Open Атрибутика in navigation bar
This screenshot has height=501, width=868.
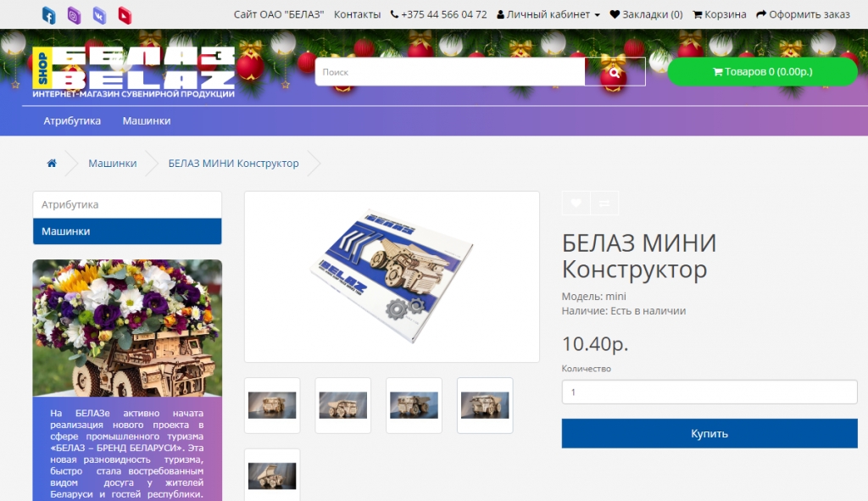tap(72, 120)
